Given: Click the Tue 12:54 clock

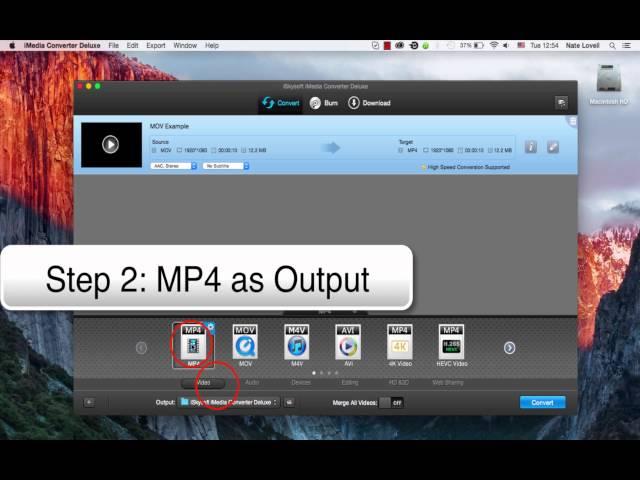Looking at the screenshot, I should tap(544, 45).
